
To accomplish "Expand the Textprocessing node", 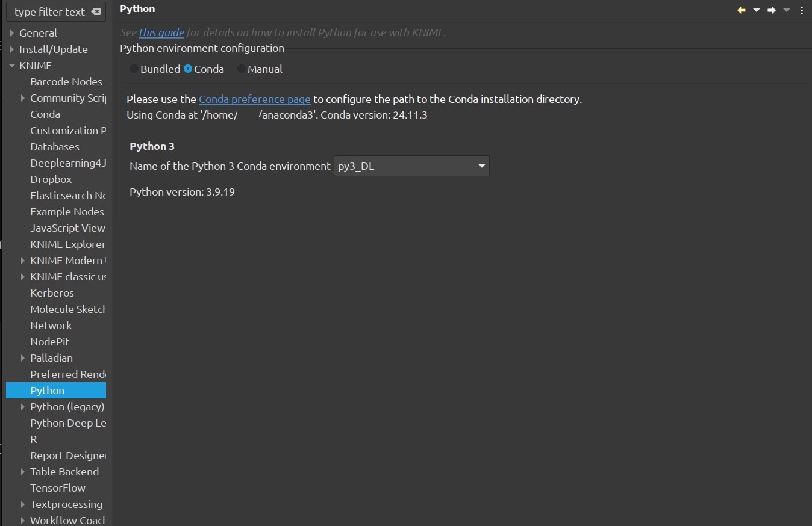I will pyautogui.click(x=23, y=504).
